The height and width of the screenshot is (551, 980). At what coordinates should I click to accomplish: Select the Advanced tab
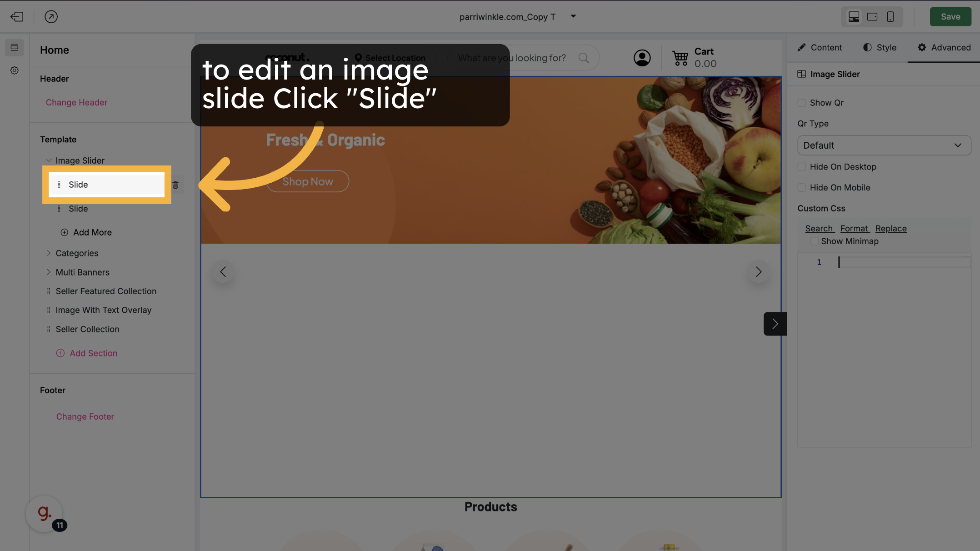[x=944, y=47]
